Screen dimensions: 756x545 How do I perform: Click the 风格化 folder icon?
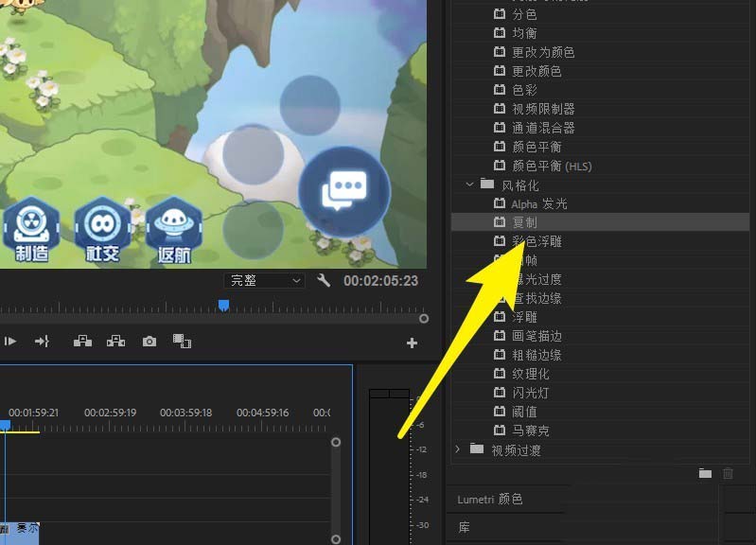tap(487, 184)
